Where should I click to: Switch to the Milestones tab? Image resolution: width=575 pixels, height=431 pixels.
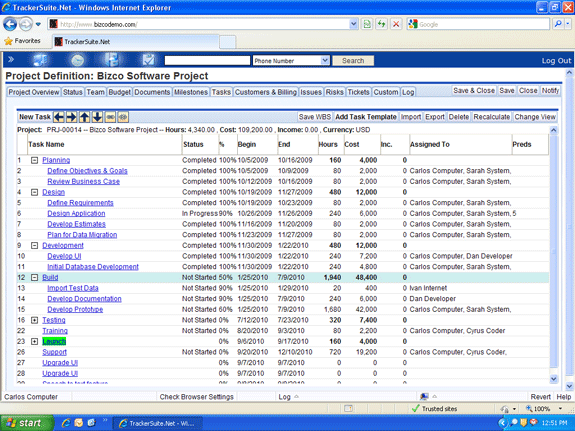pos(191,92)
